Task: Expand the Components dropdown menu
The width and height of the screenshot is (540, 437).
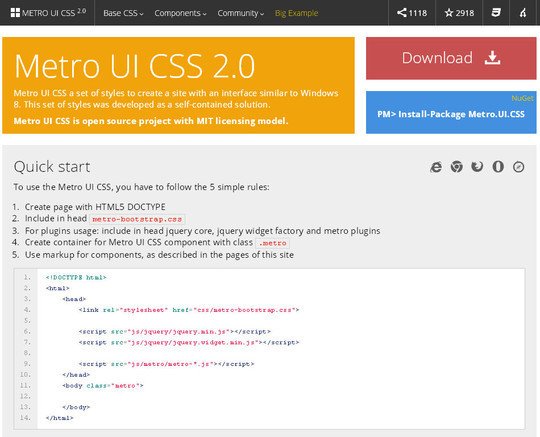Action: click(180, 13)
